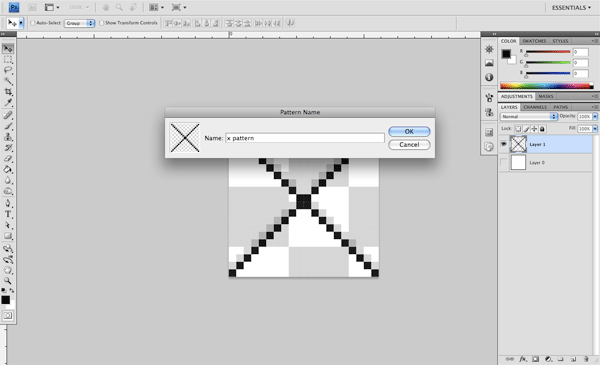This screenshot has height=365, width=600.
Task: Open the Arrange Documents dropdown
Action: click(x=156, y=7)
